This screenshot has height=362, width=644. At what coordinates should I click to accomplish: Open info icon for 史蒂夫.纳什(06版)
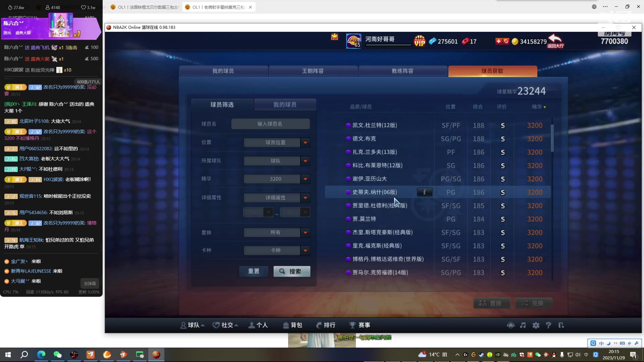(424, 192)
